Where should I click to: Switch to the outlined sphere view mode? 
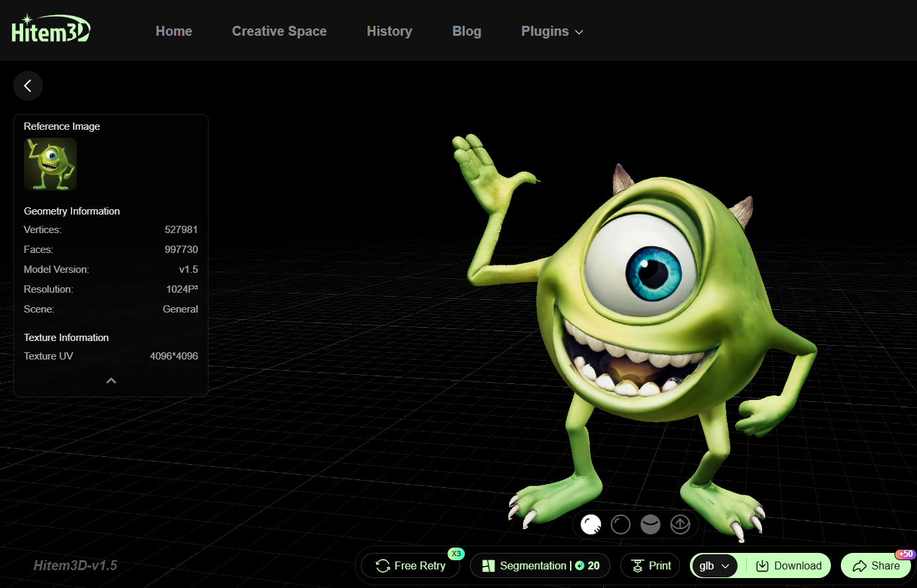(x=620, y=524)
